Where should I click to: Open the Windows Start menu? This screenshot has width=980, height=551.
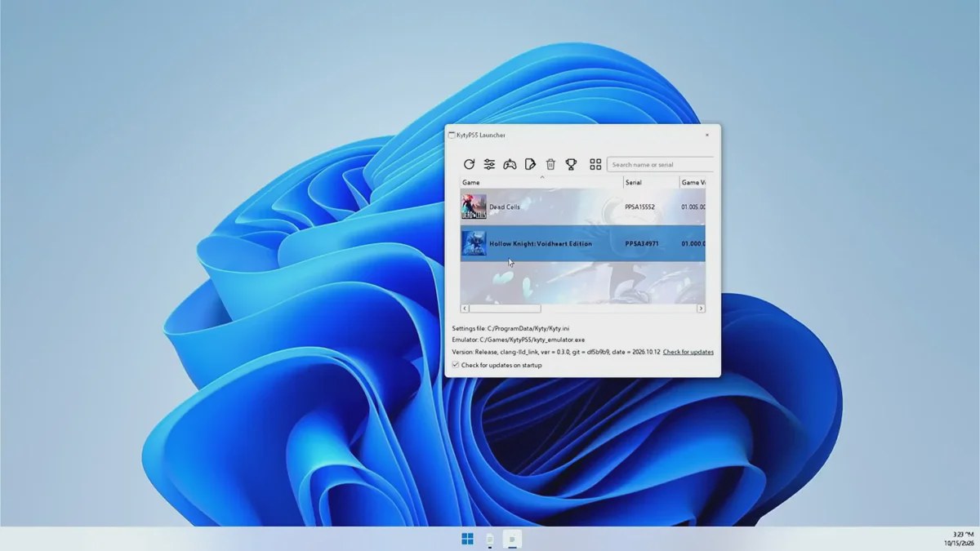pos(467,539)
